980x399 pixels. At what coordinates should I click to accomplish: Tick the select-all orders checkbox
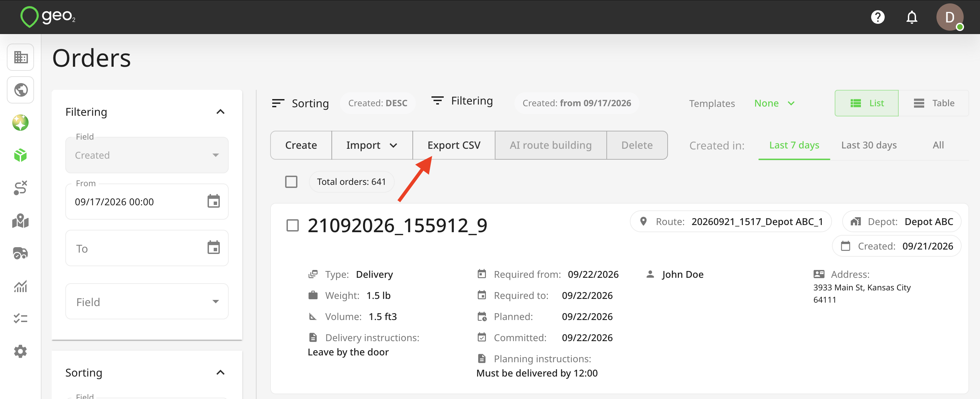291,181
